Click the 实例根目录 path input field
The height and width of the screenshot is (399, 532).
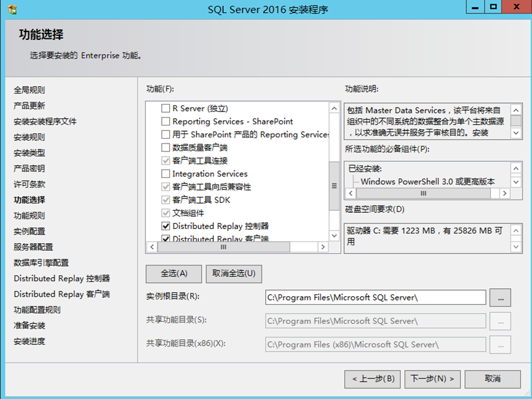376,297
